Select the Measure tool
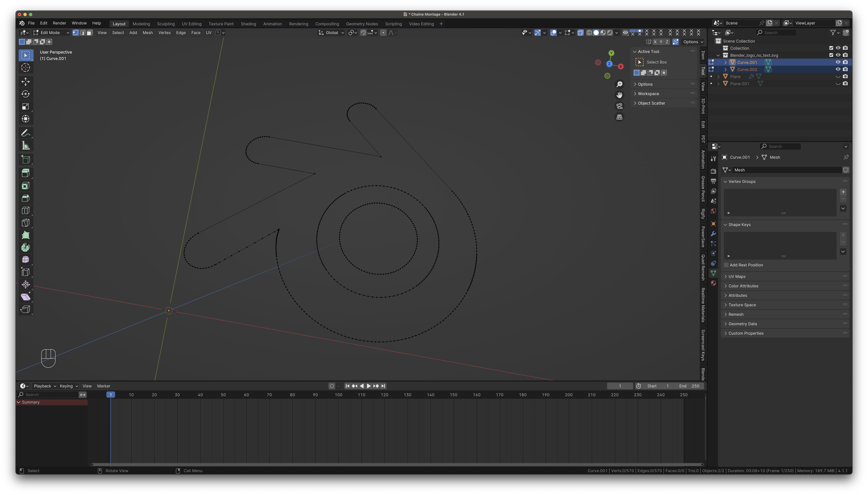Image resolution: width=868 pixels, height=495 pixels. (25, 146)
